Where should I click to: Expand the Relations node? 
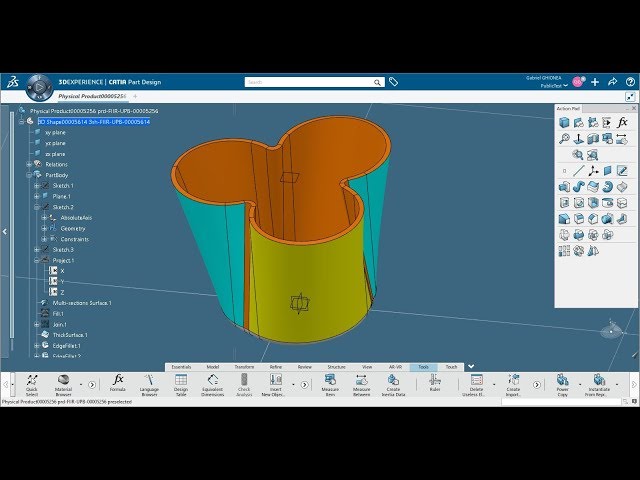(x=29, y=164)
